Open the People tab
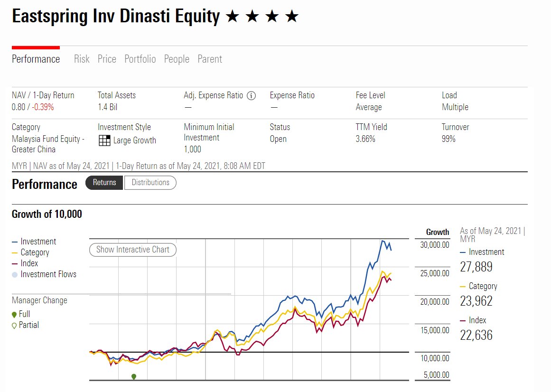The height and width of the screenshot is (392, 551). [177, 59]
